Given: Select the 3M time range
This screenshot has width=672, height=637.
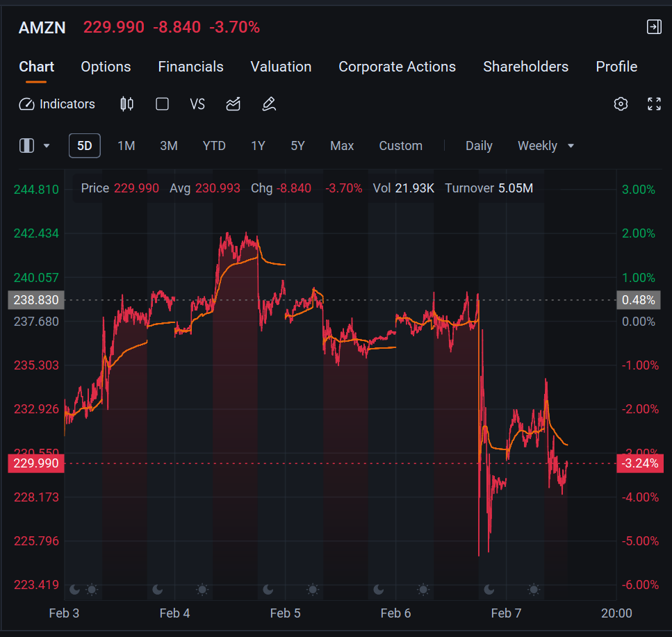Looking at the screenshot, I should coord(169,146).
